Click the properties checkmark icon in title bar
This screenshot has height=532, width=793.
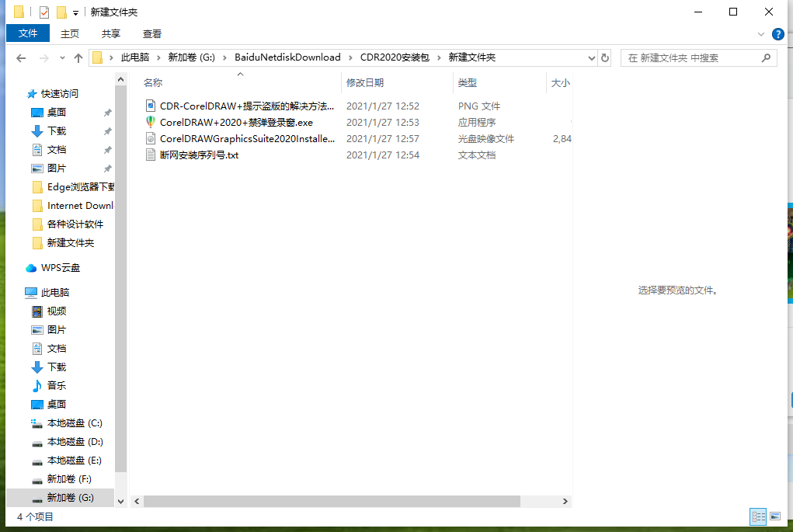point(44,12)
